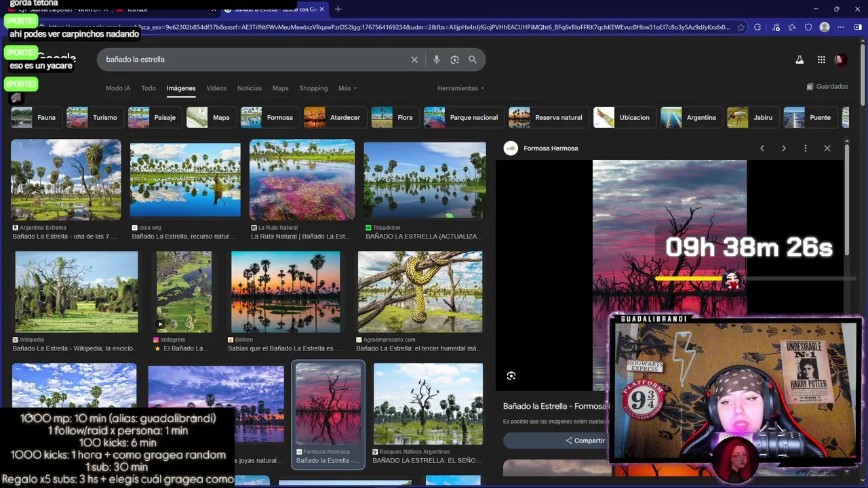Bookmark this page with the star icon

coord(741,27)
